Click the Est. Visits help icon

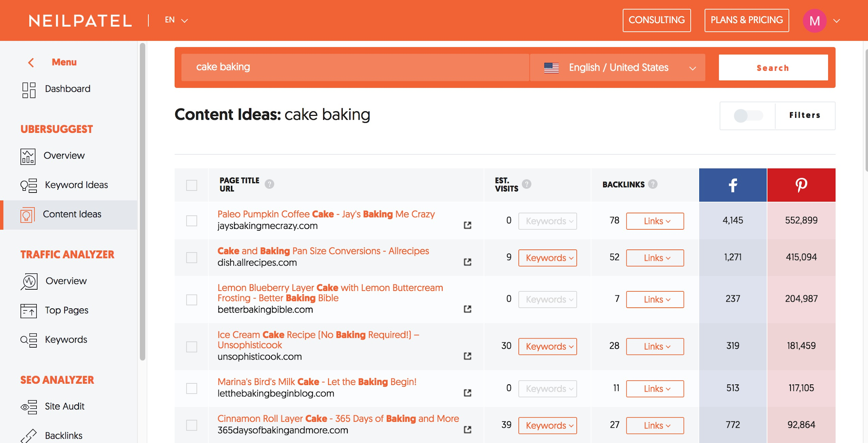(527, 184)
